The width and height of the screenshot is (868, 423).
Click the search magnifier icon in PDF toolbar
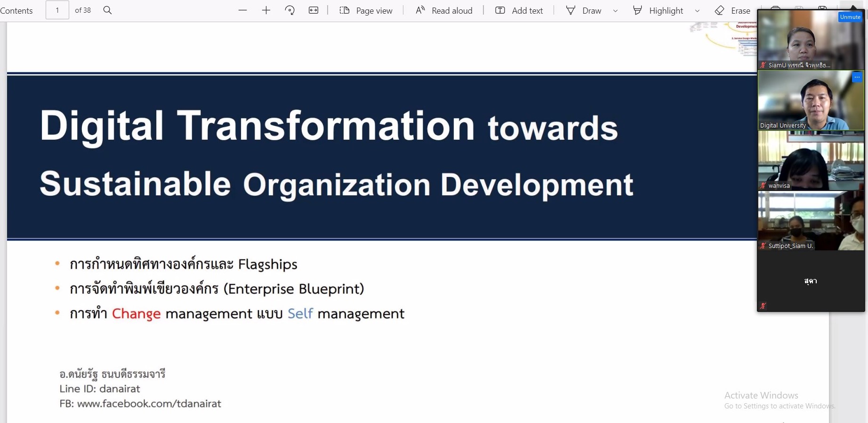click(x=107, y=10)
